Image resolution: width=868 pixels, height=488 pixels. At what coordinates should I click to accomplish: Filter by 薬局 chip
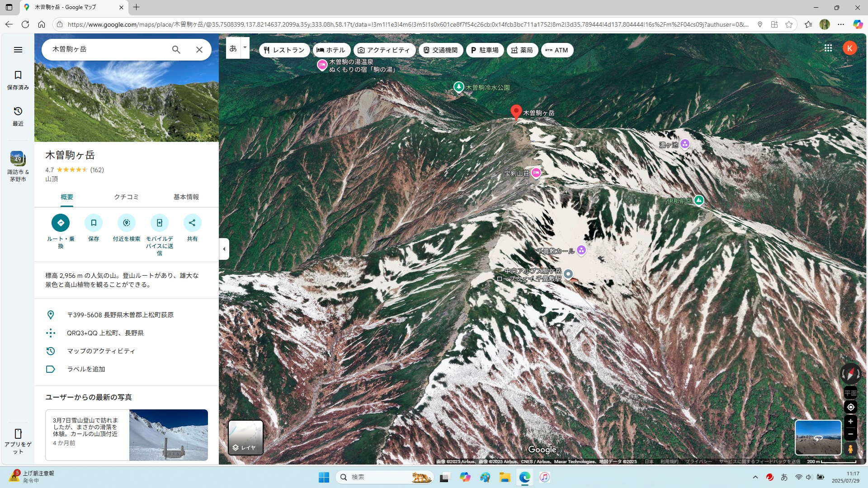tap(522, 50)
